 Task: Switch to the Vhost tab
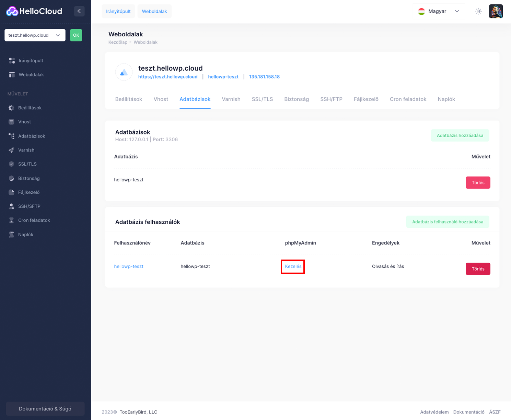[x=161, y=99]
